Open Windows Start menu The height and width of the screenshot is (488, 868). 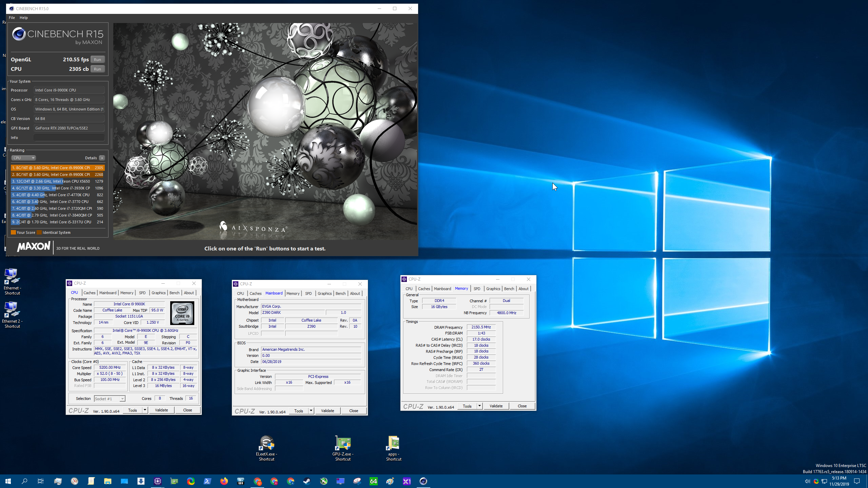(8, 481)
